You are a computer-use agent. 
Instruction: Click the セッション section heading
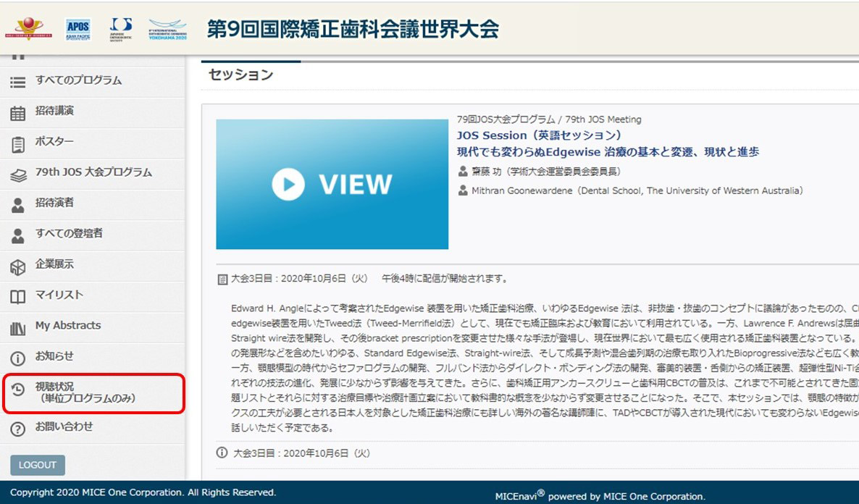pos(240,75)
